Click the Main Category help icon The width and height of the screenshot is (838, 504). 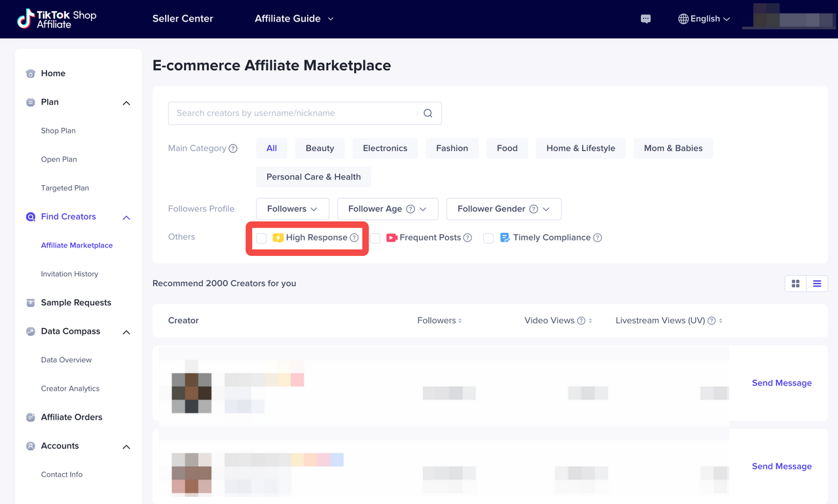pyautogui.click(x=233, y=149)
